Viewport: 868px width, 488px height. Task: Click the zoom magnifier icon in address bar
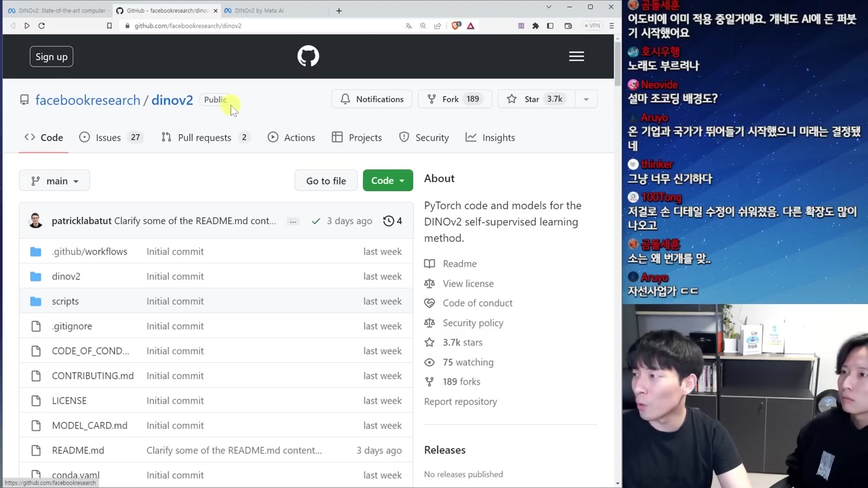click(423, 26)
